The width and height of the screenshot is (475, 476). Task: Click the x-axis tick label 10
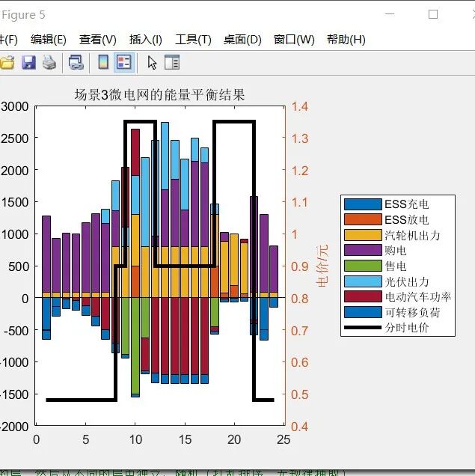135,439
